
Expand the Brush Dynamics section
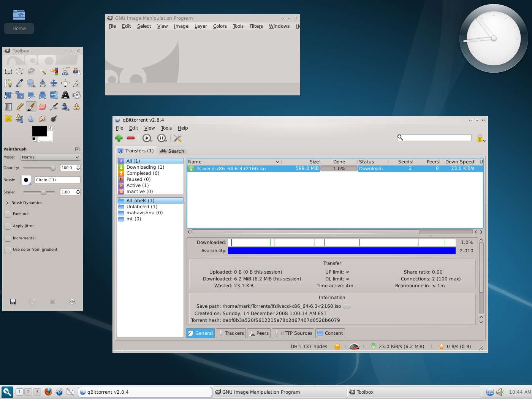7,203
